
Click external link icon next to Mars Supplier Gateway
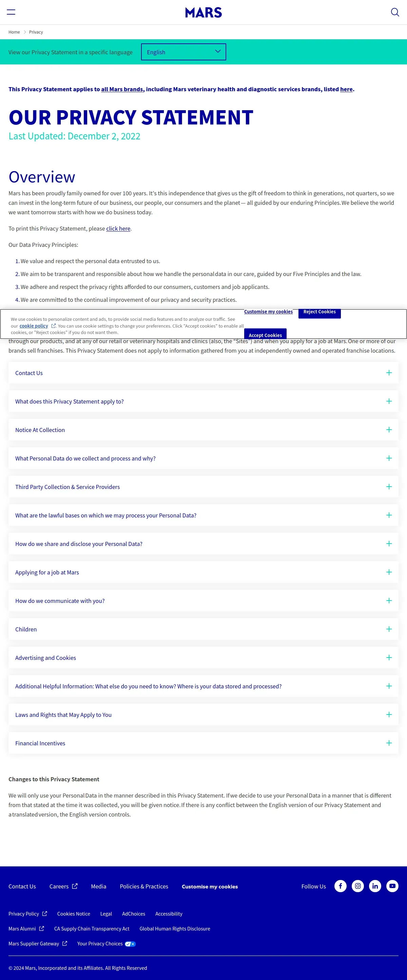(65, 943)
